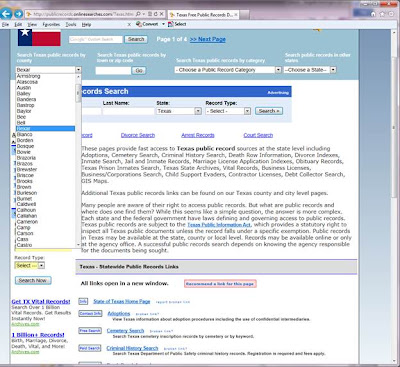Open State of Texas Home Page link

coord(122,301)
